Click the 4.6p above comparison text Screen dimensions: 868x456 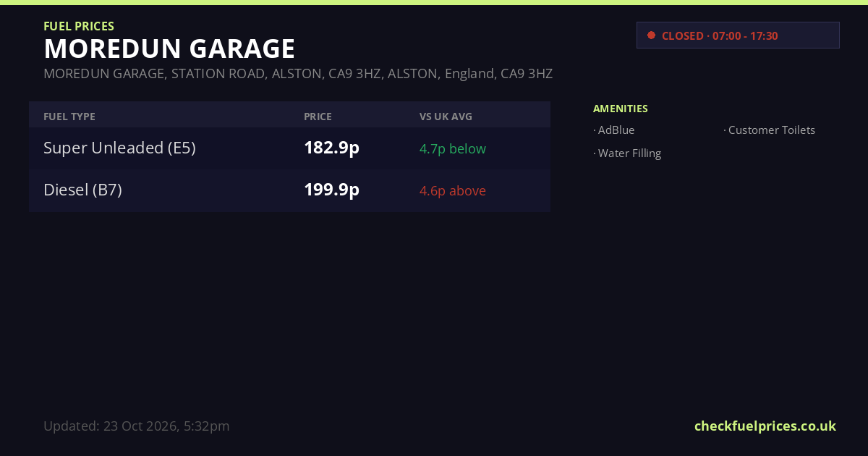tap(453, 190)
